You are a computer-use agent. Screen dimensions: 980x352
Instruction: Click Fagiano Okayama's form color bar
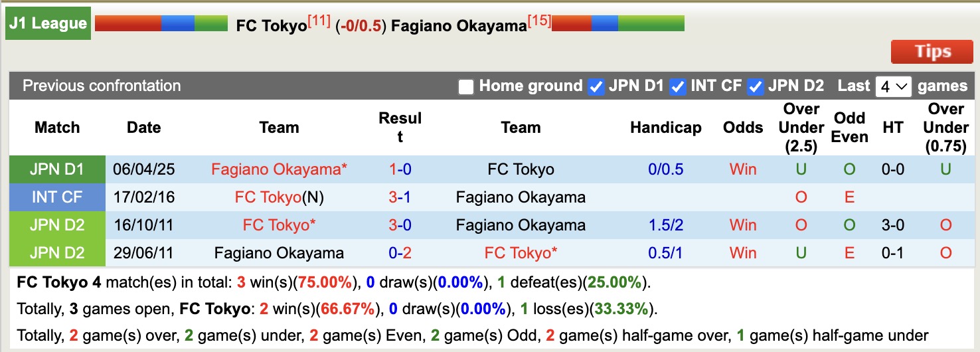(617, 24)
